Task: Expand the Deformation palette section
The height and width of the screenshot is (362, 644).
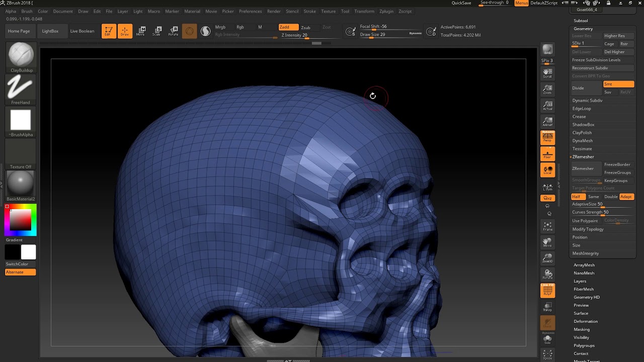Action: pos(586,321)
